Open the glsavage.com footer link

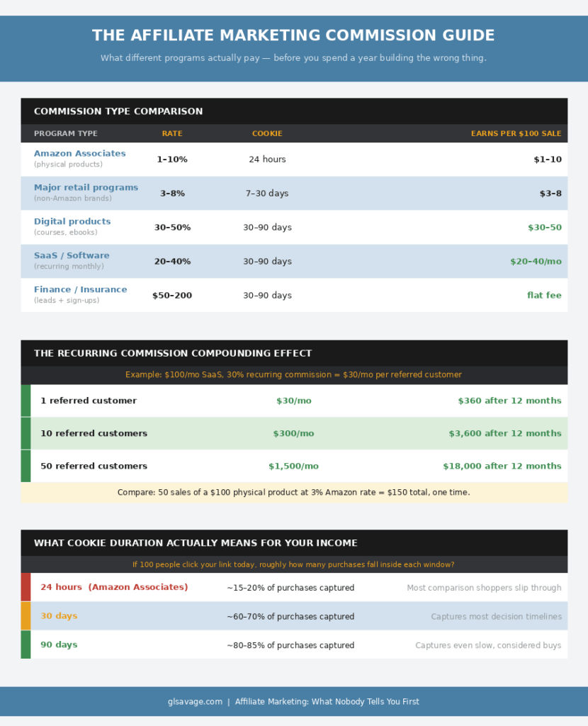click(x=194, y=701)
